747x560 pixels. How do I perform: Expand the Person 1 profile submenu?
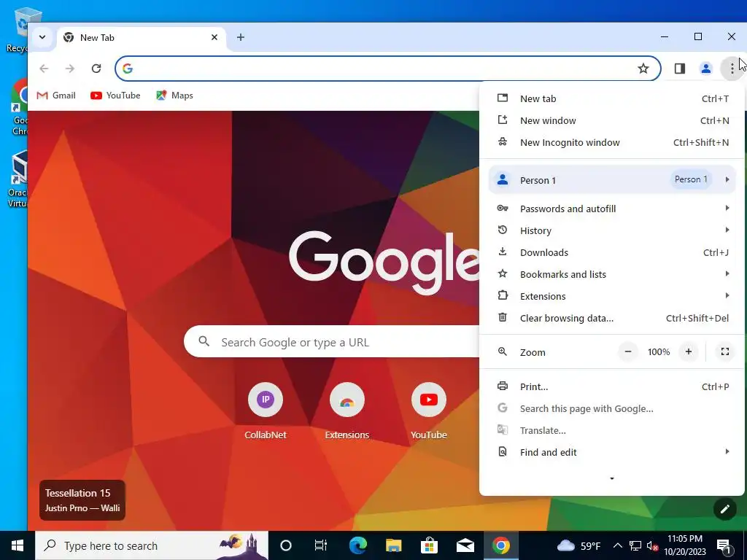(x=612, y=180)
